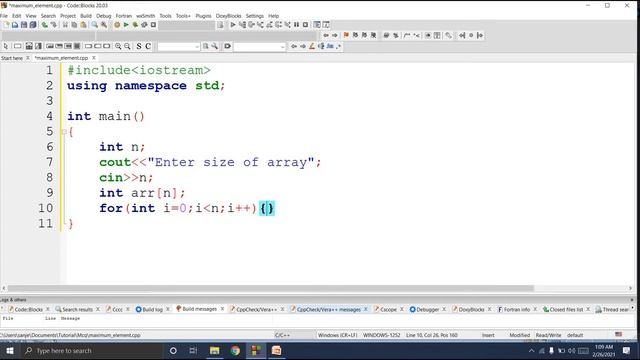The width and height of the screenshot is (640, 360).
Task: Save the current file via toolbar
Action: pyautogui.click(x=24, y=25)
